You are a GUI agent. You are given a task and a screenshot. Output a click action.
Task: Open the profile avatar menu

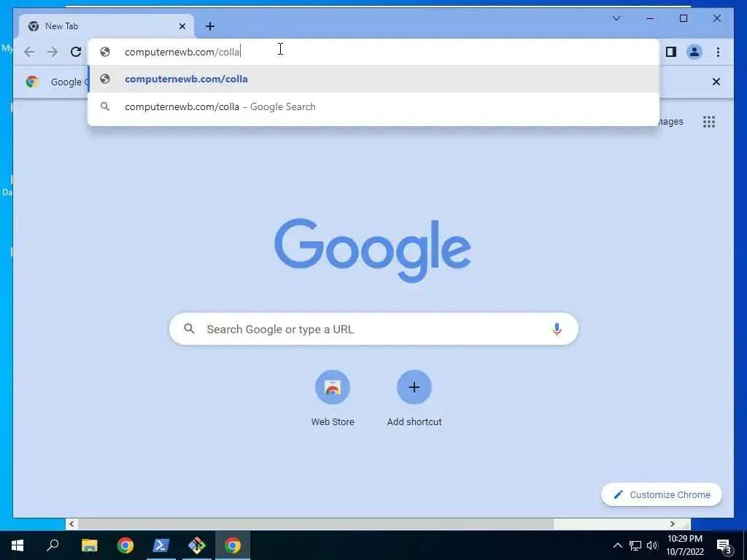694,52
